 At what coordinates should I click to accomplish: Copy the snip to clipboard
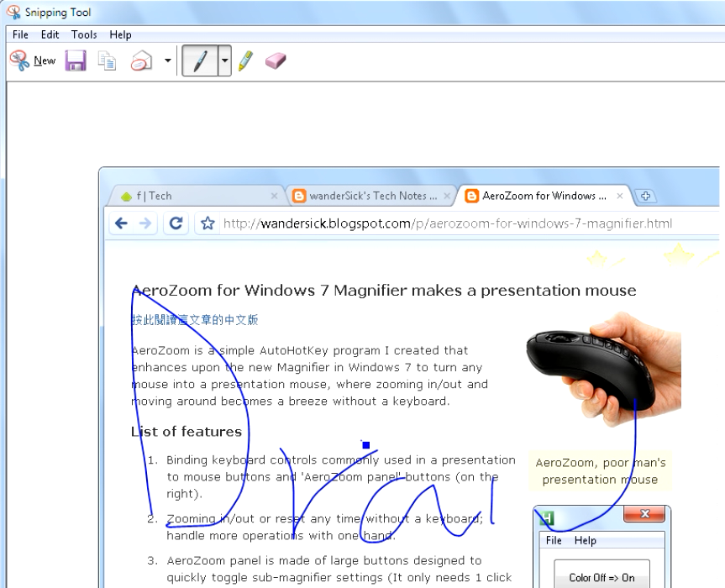pos(107,60)
